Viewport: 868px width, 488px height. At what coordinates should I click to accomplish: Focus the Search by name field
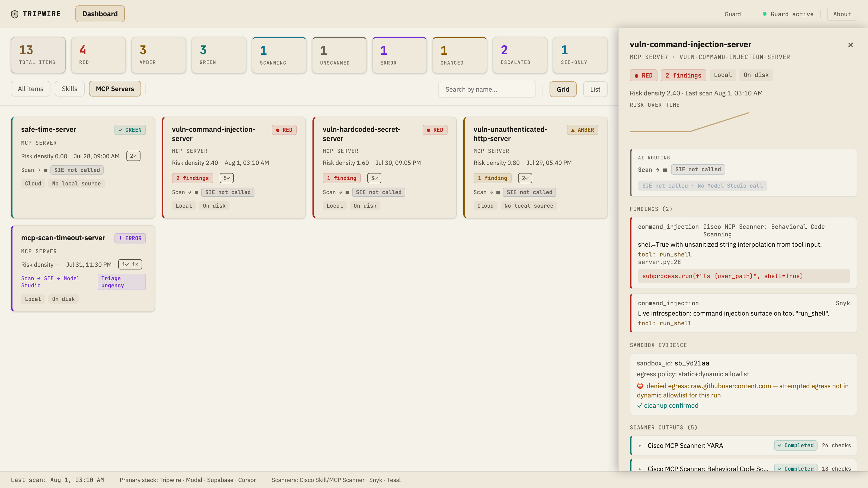487,89
